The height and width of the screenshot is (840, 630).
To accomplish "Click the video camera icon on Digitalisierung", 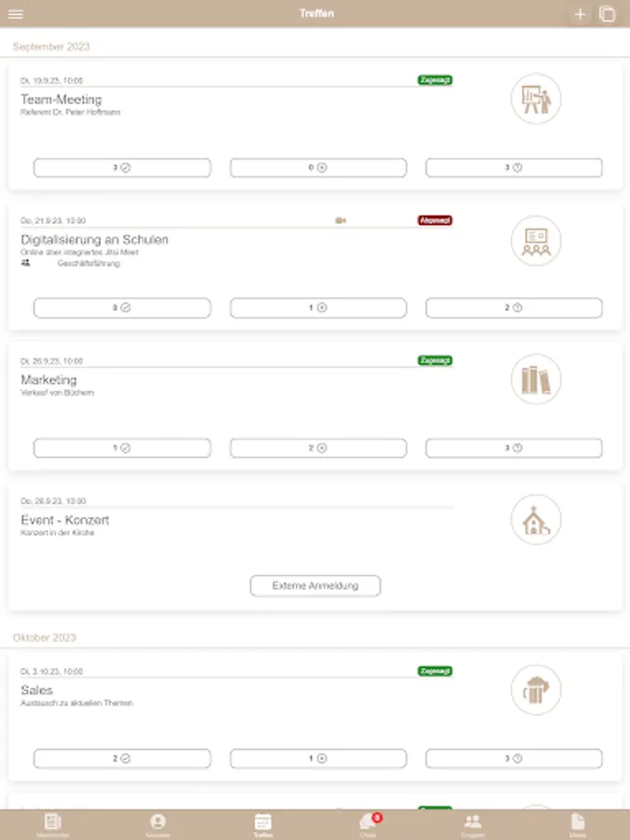I will 341,220.
